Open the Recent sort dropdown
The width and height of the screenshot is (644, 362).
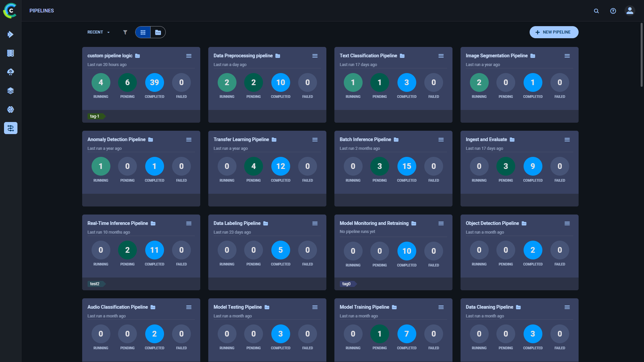[x=98, y=32]
